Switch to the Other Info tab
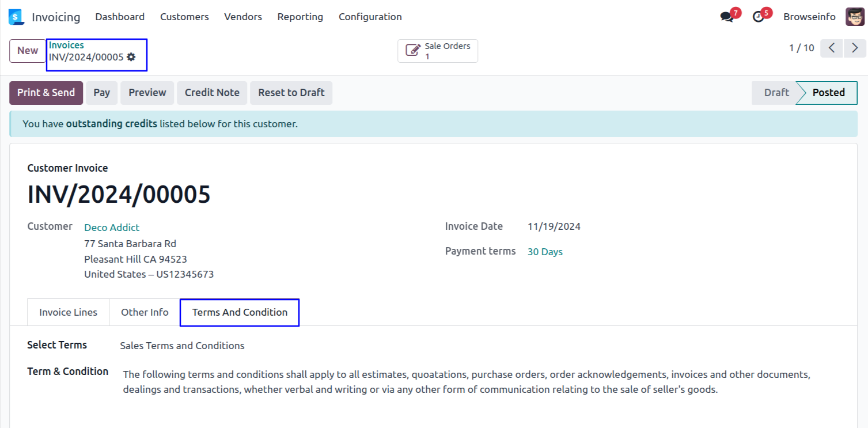Image resolution: width=868 pixels, height=428 pixels. click(x=145, y=312)
